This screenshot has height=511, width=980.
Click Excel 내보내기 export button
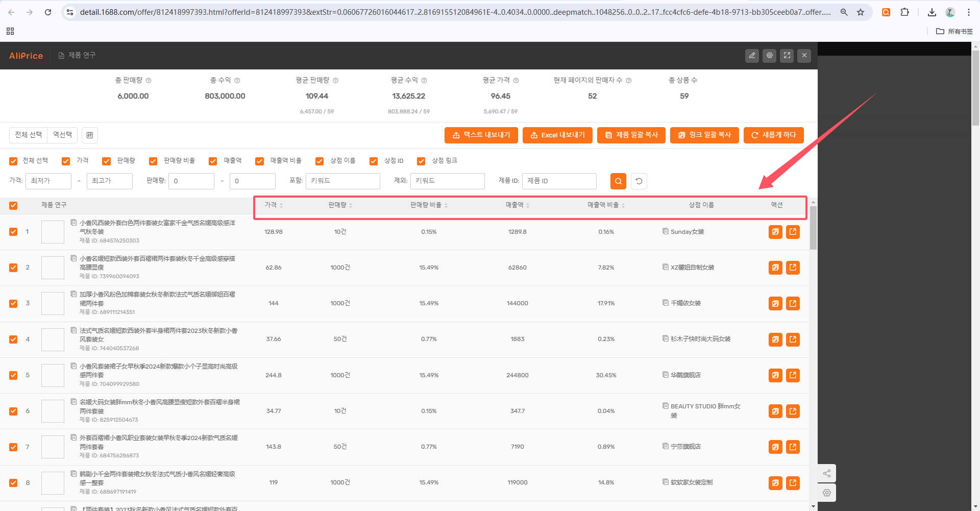point(557,135)
